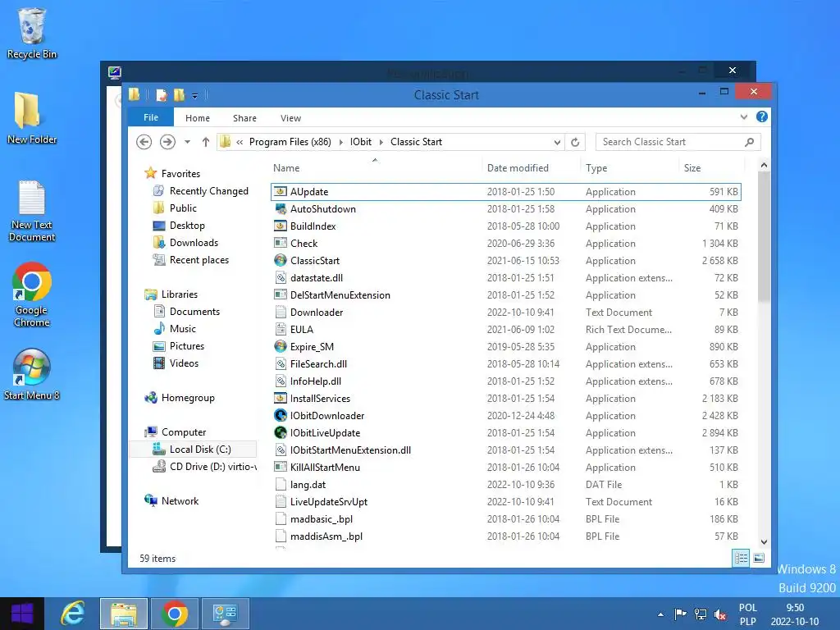Viewport: 840px width, 630px height.
Task: Click IObit in the breadcrumb path
Action: click(x=361, y=142)
